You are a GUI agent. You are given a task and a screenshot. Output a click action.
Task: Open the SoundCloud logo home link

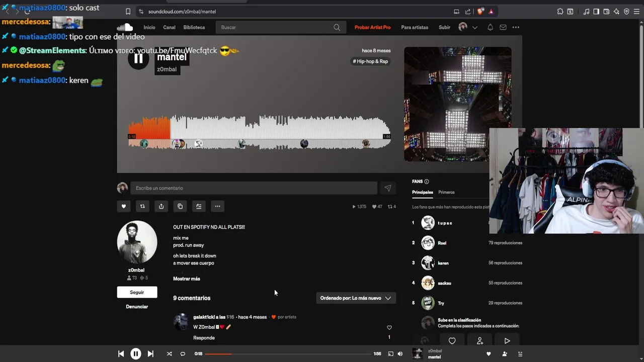125,27
